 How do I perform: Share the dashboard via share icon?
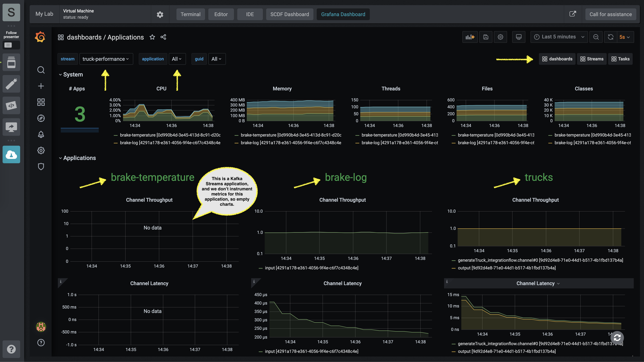[x=163, y=37]
